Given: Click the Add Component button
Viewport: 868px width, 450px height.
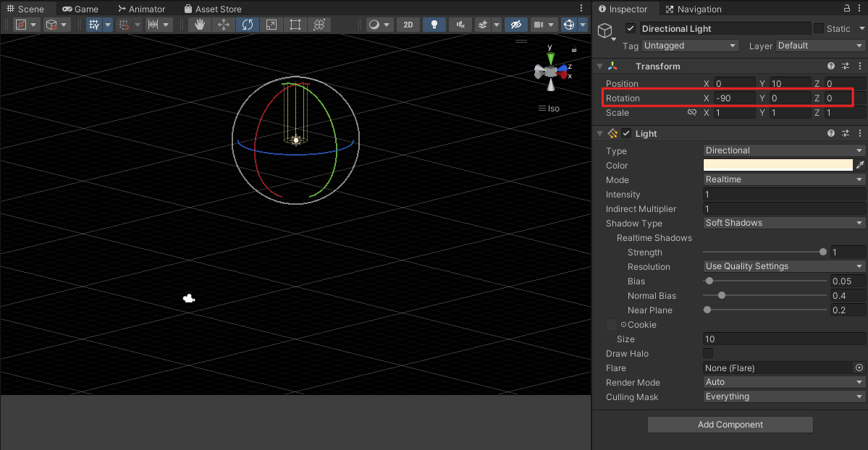Looking at the screenshot, I should [x=730, y=425].
